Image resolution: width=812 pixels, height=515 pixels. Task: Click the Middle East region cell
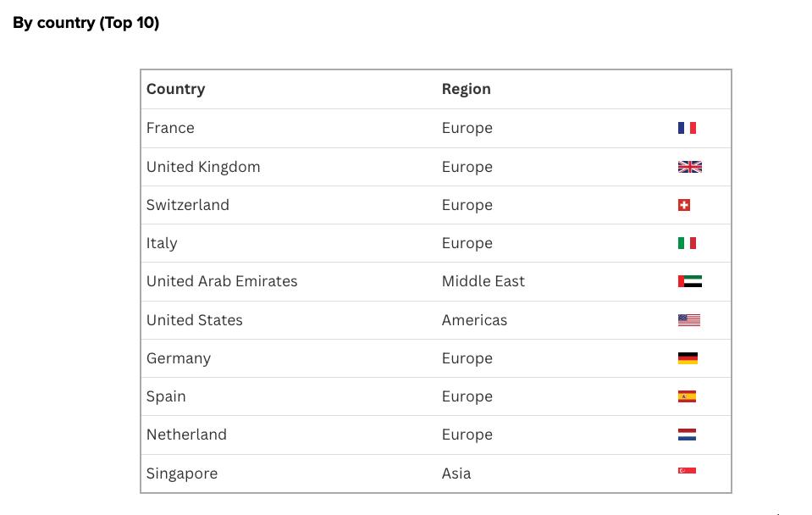point(483,281)
